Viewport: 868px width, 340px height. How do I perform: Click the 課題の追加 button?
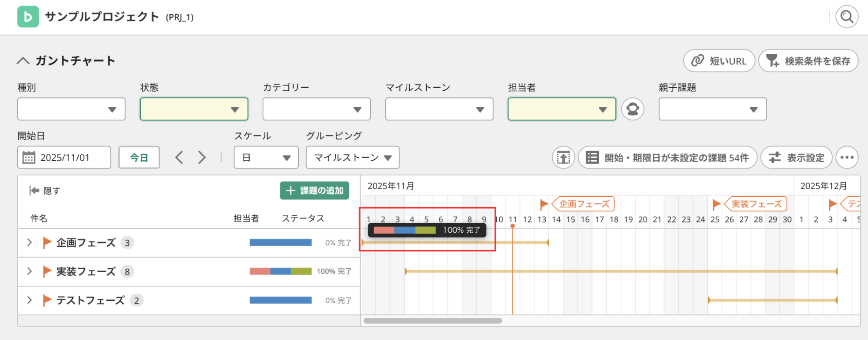tap(314, 191)
